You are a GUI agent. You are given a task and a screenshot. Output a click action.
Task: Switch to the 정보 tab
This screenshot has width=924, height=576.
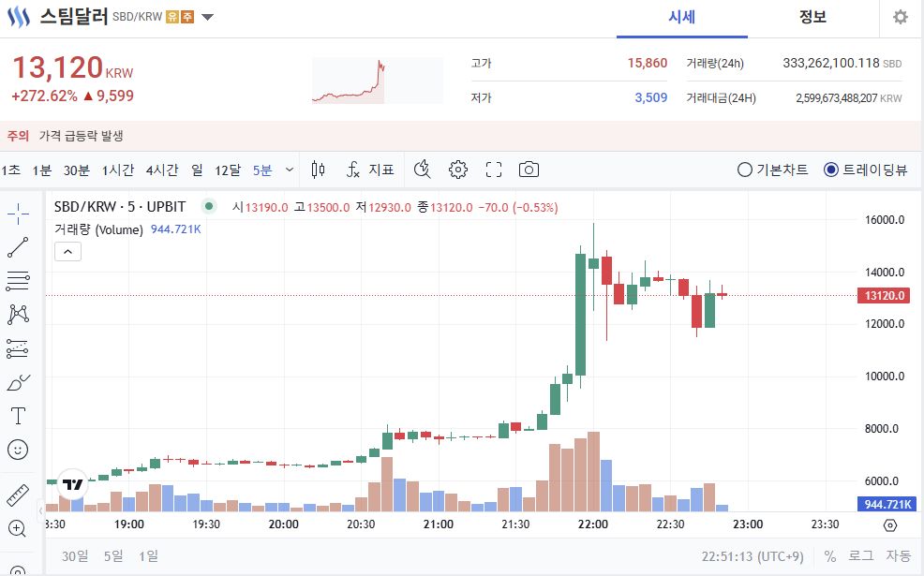point(812,17)
